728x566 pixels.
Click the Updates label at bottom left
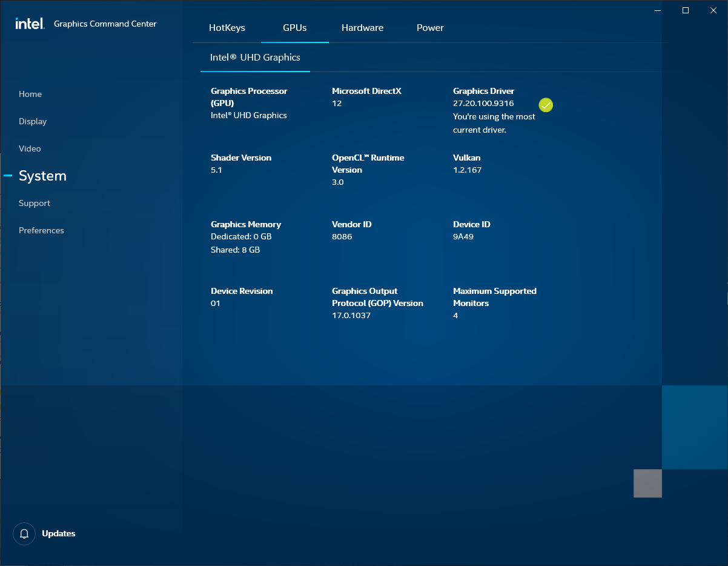[x=59, y=534]
